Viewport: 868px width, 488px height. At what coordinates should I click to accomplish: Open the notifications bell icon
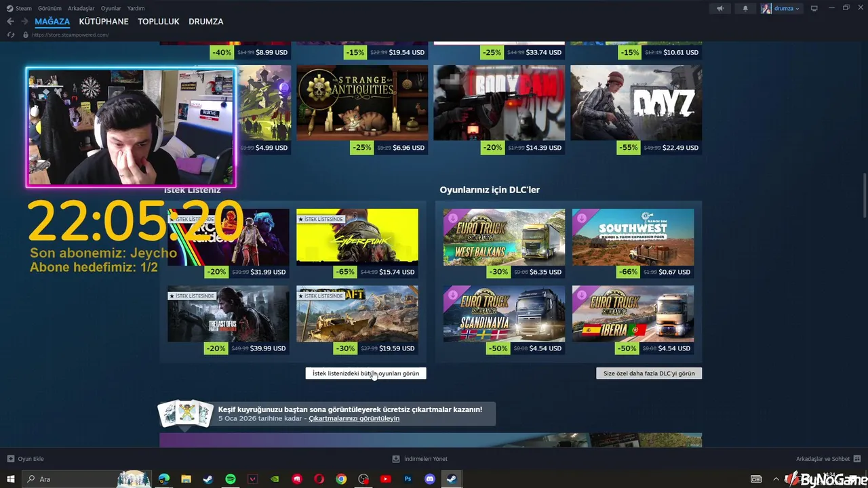point(745,8)
